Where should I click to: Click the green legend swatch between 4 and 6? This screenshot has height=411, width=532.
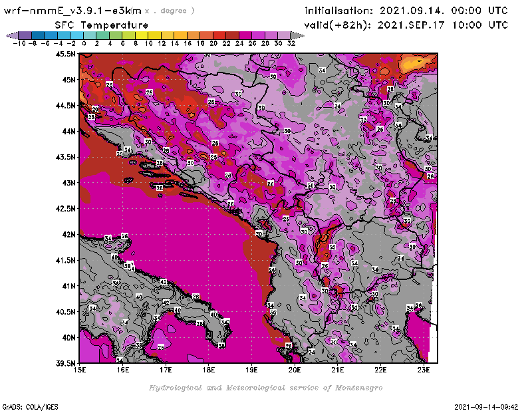click(116, 35)
